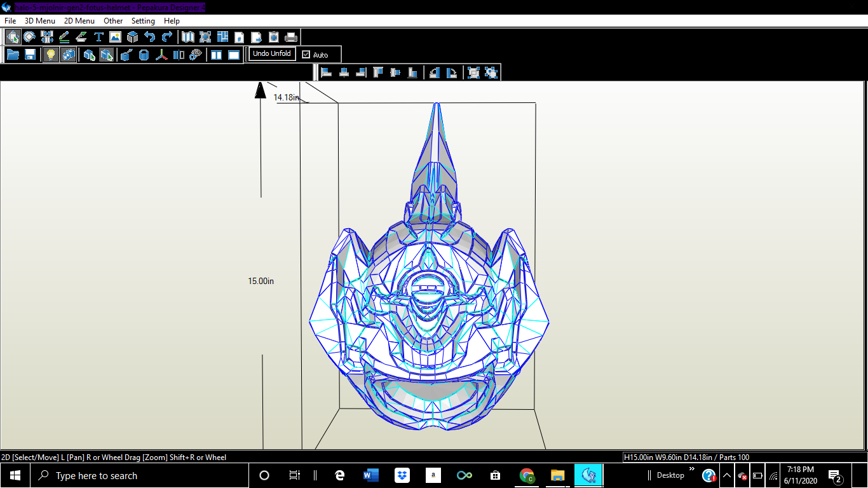Click the align horizontal center icon
This screenshot has width=868, height=488.
coord(344,72)
